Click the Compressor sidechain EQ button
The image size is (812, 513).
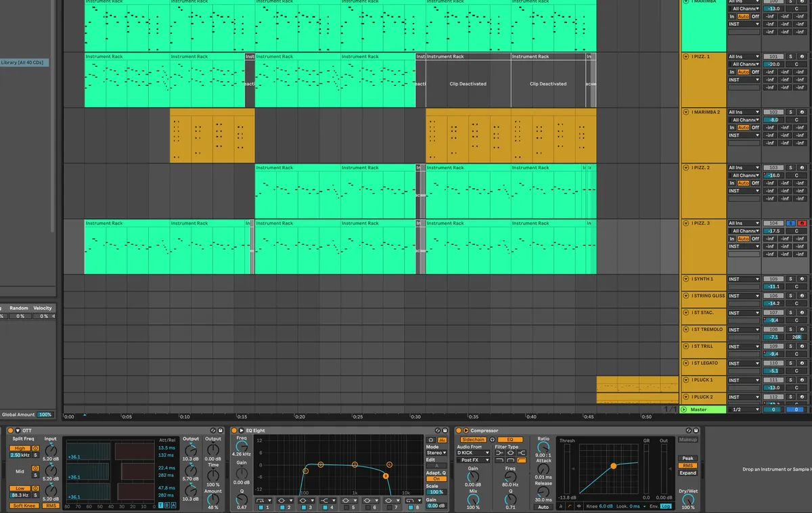510,440
